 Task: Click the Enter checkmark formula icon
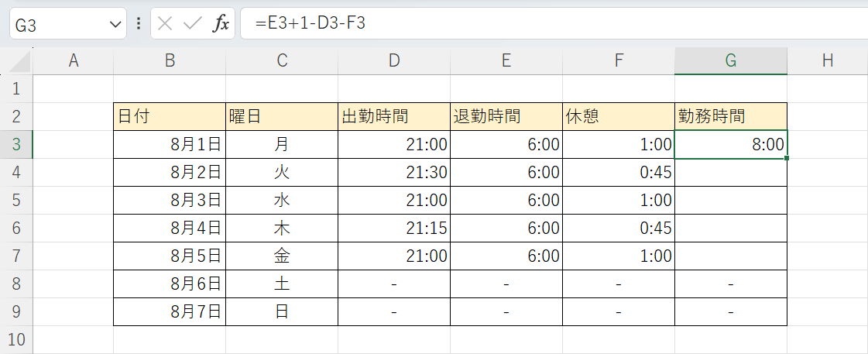tap(192, 24)
